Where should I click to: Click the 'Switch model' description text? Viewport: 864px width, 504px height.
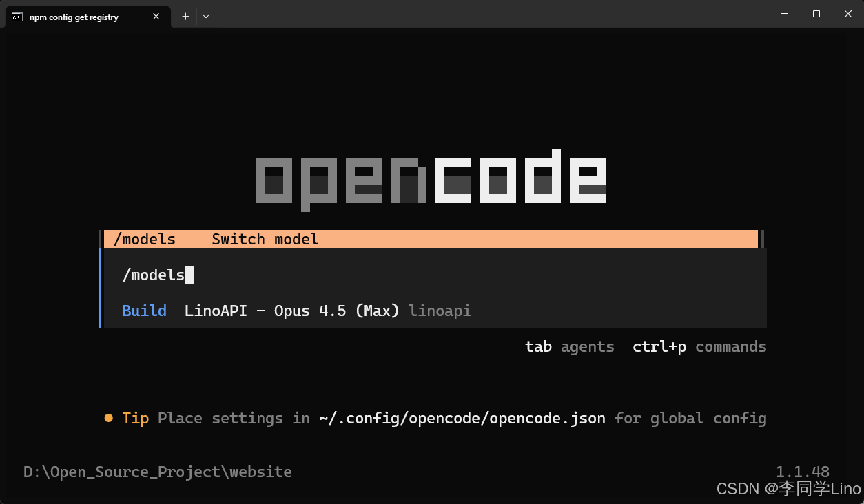pos(265,239)
